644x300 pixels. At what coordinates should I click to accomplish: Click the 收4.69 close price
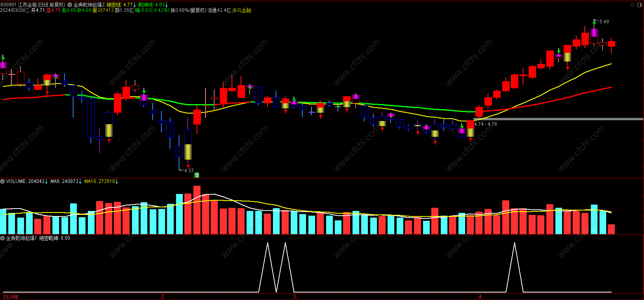pos(84,10)
